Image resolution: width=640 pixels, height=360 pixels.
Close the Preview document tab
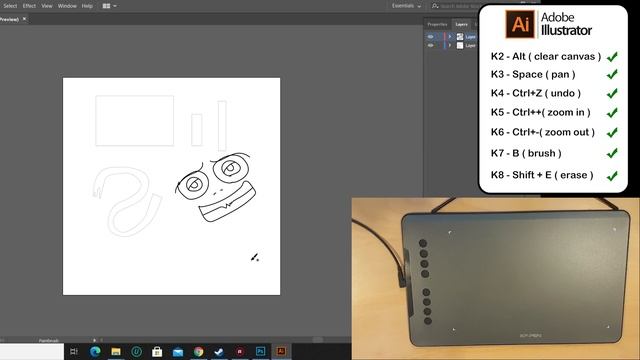click(x=24, y=19)
